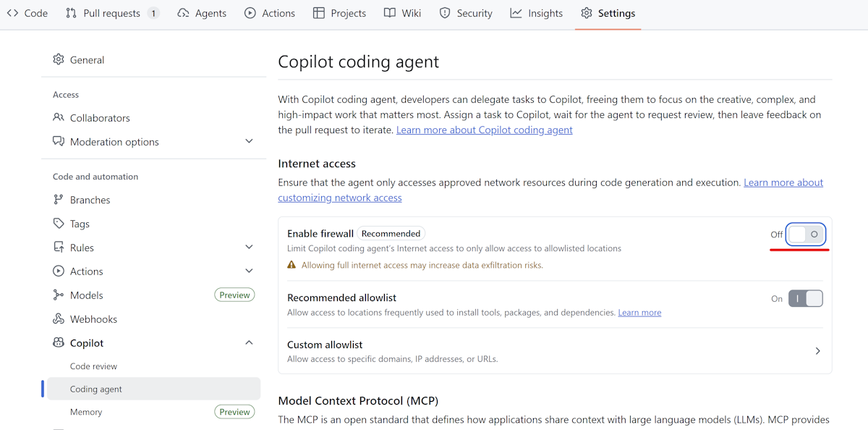Open the Custom allowlist settings chevron
This screenshot has width=868, height=430.
tap(818, 351)
